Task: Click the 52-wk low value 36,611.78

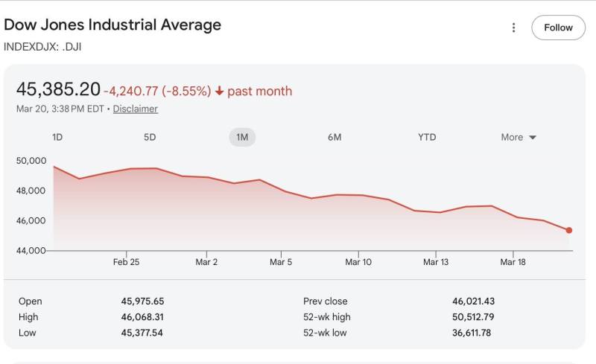Action: (472, 333)
